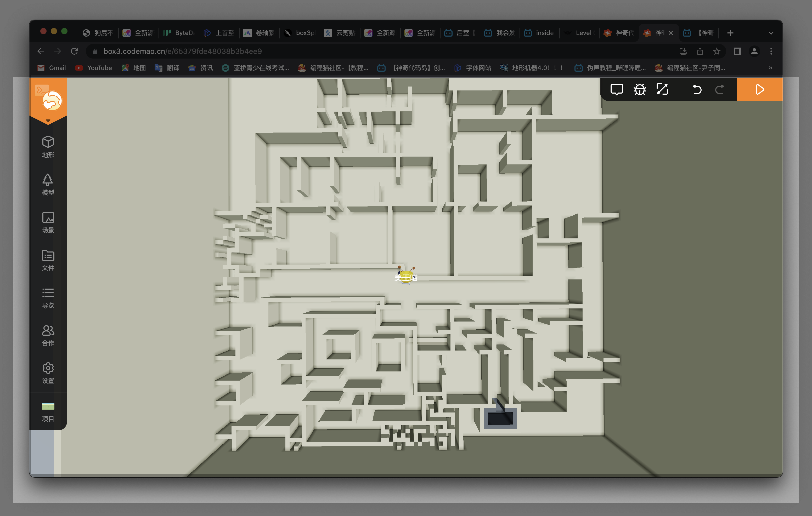Go back in browser history
This screenshot has height=516, width=812.
41,51
